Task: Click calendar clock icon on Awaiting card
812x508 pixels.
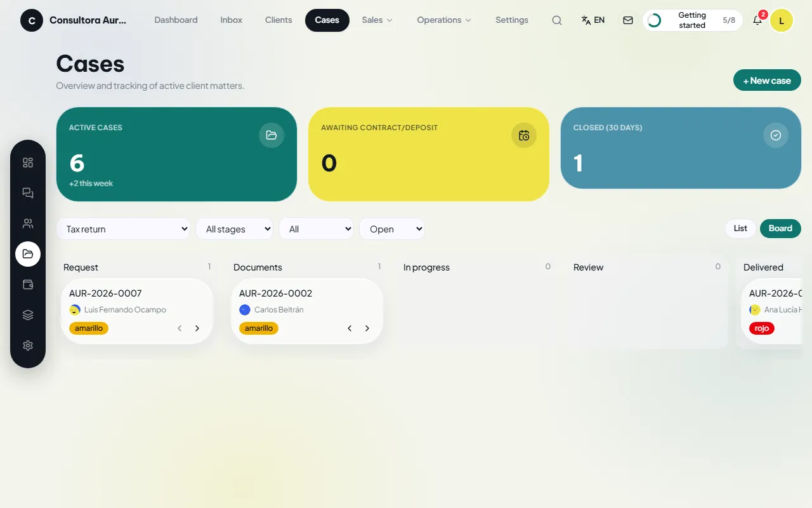Action: coord(524,135)
